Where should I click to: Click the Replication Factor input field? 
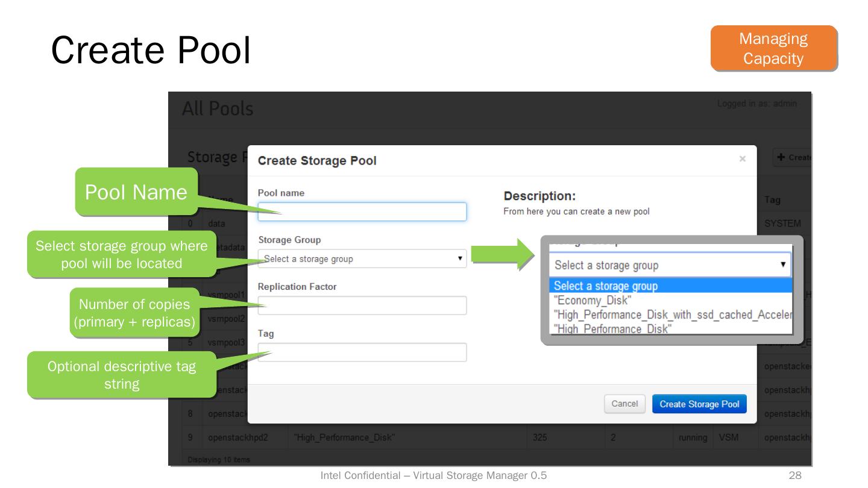(x=362, y=305)
